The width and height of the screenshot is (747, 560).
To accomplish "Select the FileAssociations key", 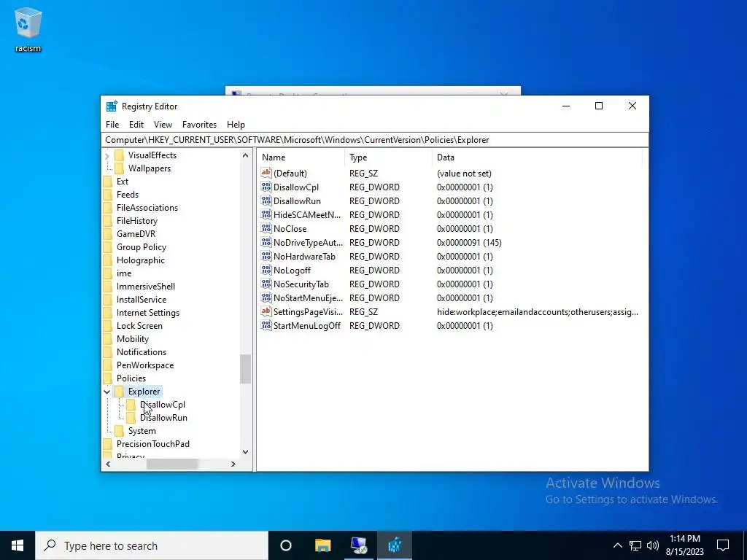I will (x=147, y=208).
